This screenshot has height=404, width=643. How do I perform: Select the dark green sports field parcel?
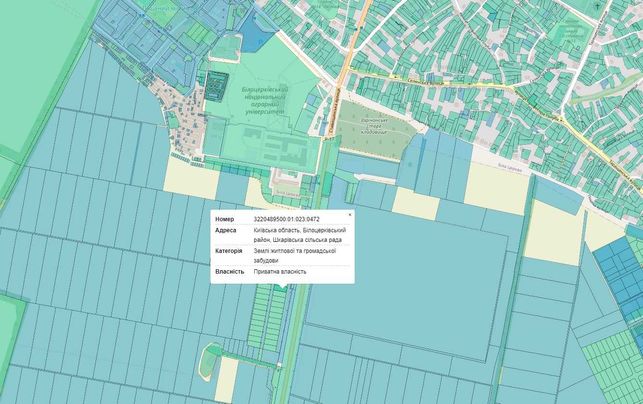(216, 86)
